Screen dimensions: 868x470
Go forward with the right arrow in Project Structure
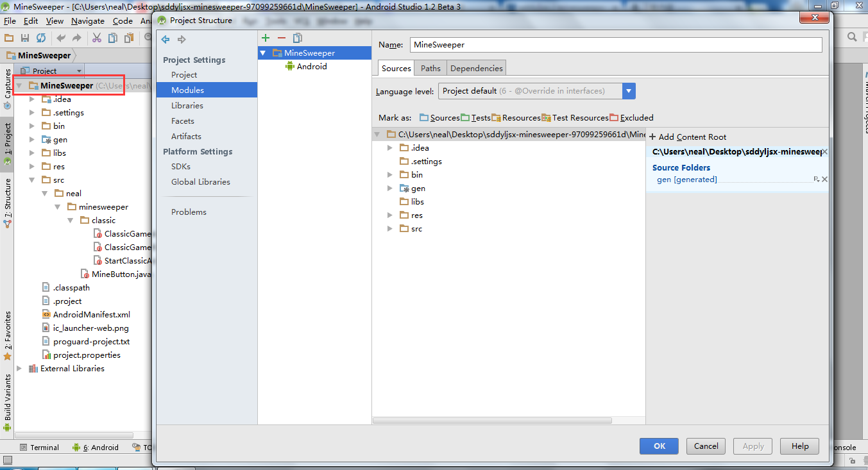coord(182,39)
